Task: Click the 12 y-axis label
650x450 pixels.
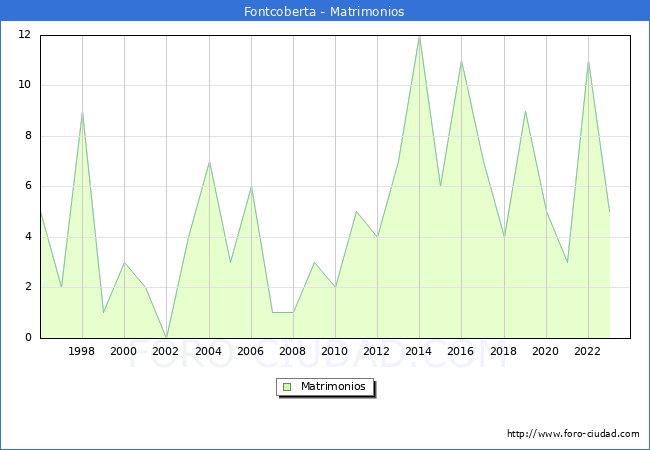Action: point(25,35)
